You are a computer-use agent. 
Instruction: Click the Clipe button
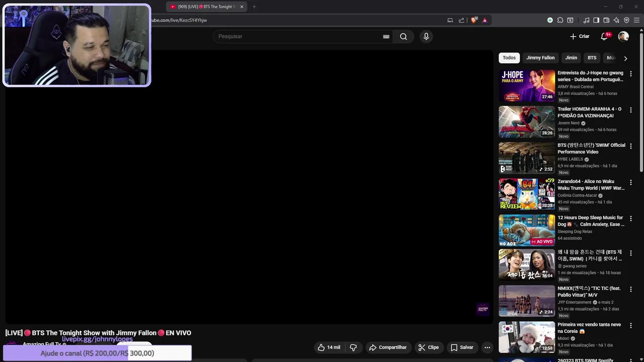click(428, 347)
